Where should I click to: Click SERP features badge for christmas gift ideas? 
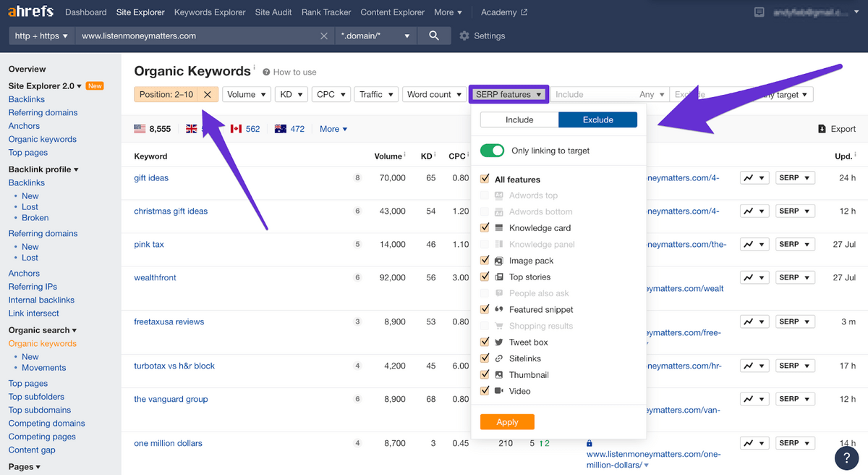click(x=357, y=211)
